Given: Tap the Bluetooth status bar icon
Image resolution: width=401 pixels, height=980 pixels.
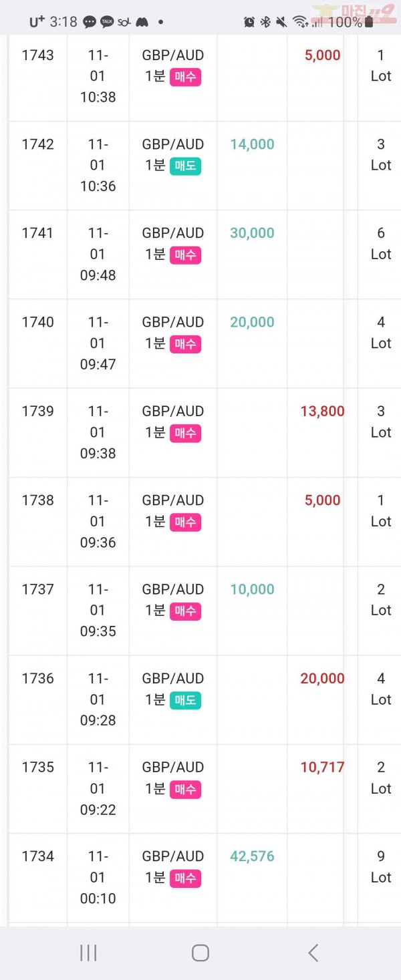Looking at the screenshot, I should [265, 22].
